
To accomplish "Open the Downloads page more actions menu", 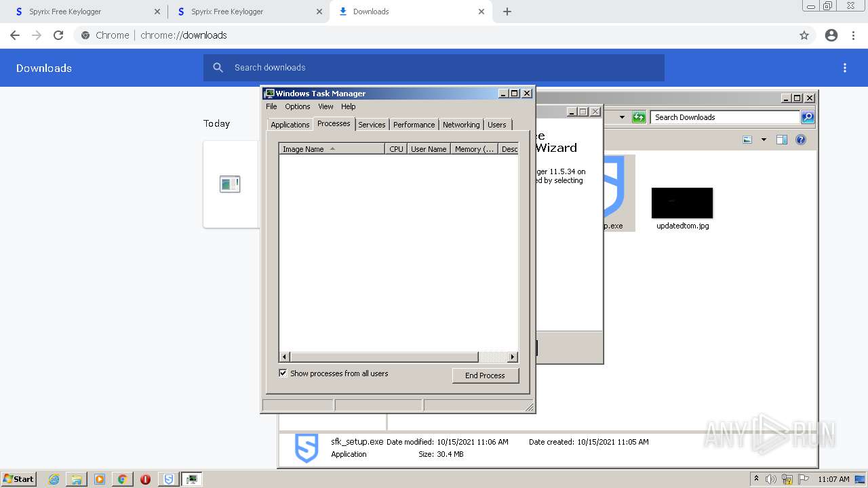I will click(845, 68).
